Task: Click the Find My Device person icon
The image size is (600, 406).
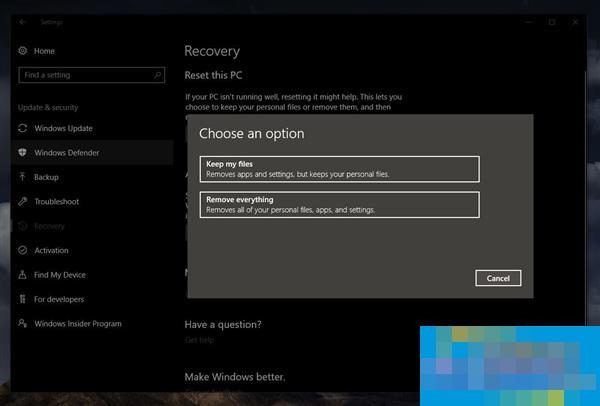Action: tap(23, 274)
